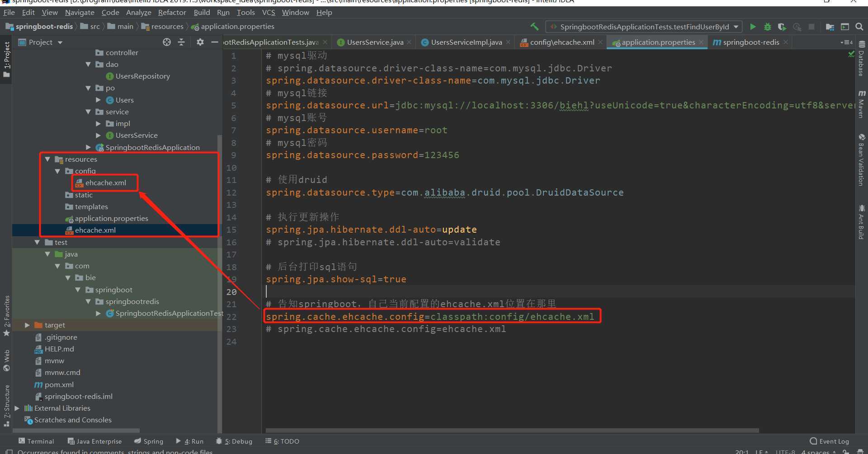Collapse the resources folder

47,159
